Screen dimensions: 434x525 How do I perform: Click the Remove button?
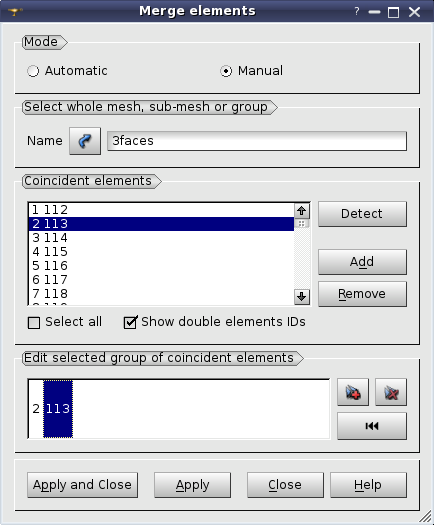click(x=362, y=294)
